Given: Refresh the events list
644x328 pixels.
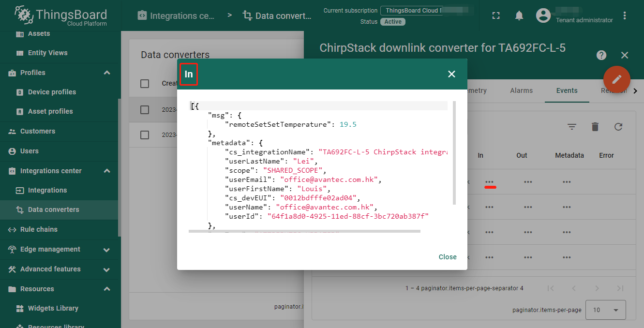Looking at the screenshot, I should 618,127.
